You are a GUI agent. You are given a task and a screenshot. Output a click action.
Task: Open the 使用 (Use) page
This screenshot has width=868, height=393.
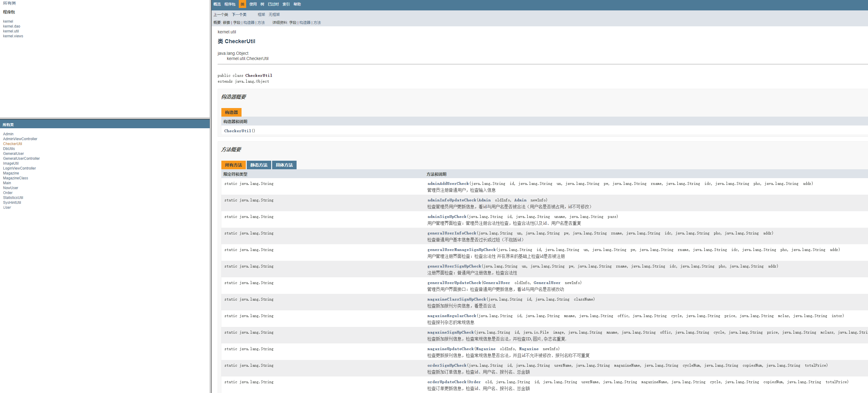coord(253,4)
